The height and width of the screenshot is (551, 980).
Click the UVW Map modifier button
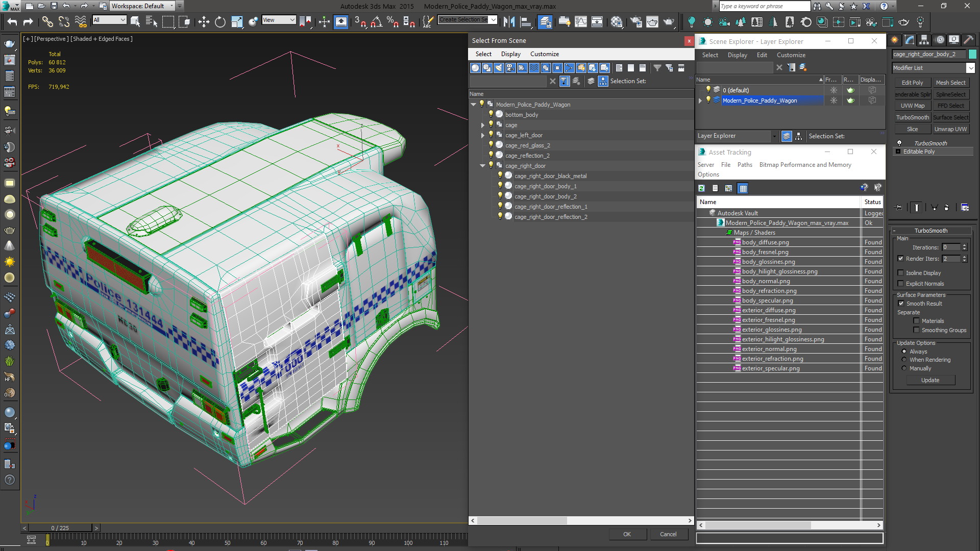(x=912, y=106)
